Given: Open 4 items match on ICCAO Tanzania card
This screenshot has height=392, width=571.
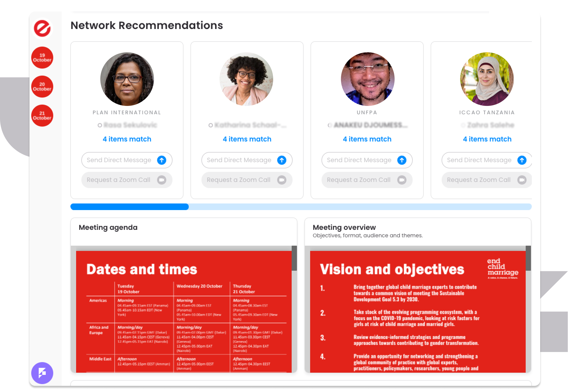Looking at the screenshot, I should (x=487, y=139).
